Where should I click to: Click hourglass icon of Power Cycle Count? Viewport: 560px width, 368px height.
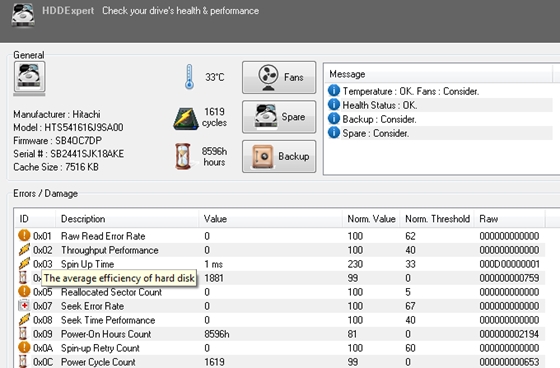pyautogui.click(x=23, y=362)
